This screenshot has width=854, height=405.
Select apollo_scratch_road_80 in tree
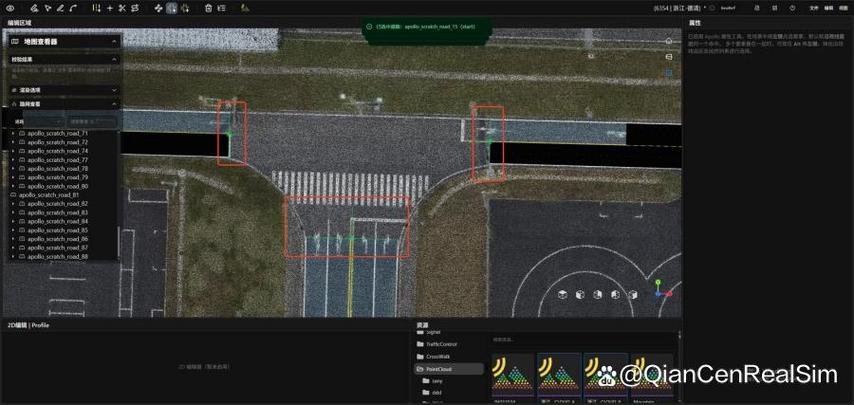click(58, 186)
